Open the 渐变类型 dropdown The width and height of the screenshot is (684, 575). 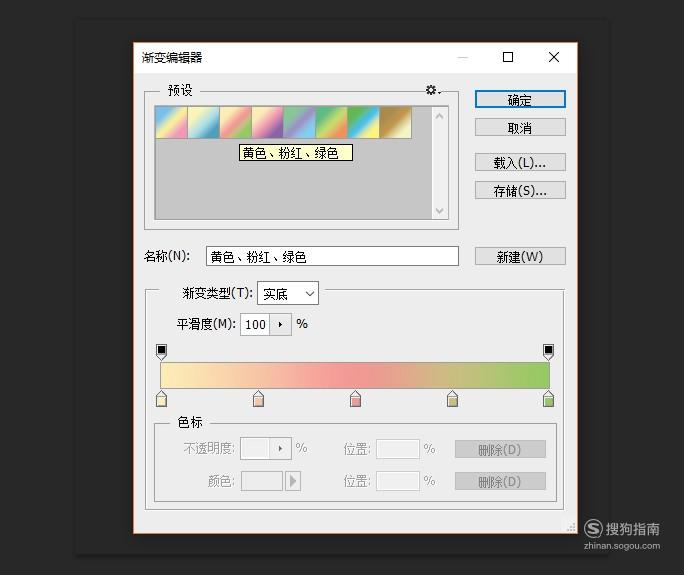pos(288,293)
